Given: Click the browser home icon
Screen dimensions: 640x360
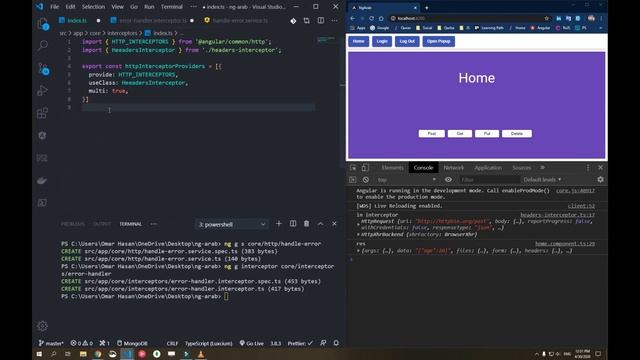Looking at the screenshot, I should pos(381,18).
